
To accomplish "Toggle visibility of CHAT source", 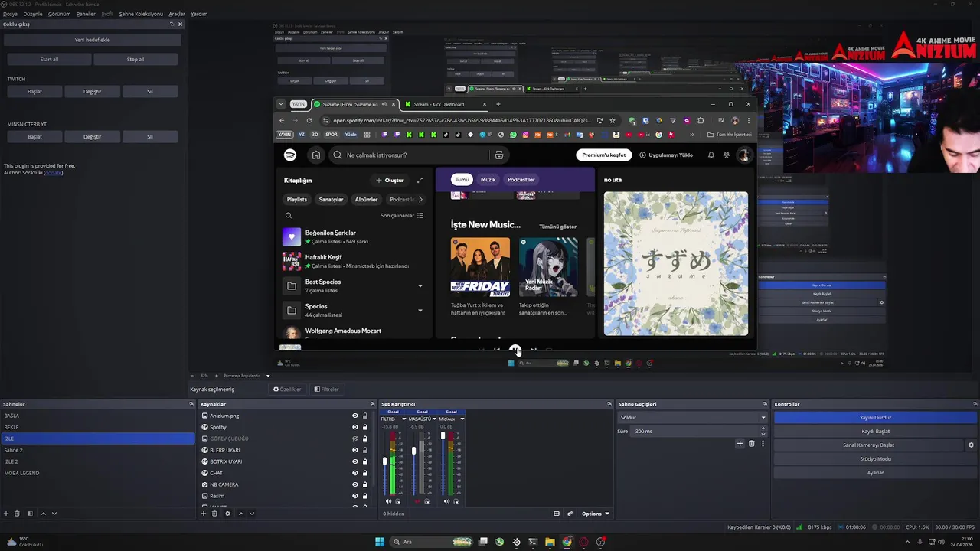I will pyautogui.click(x=354, y=473).
